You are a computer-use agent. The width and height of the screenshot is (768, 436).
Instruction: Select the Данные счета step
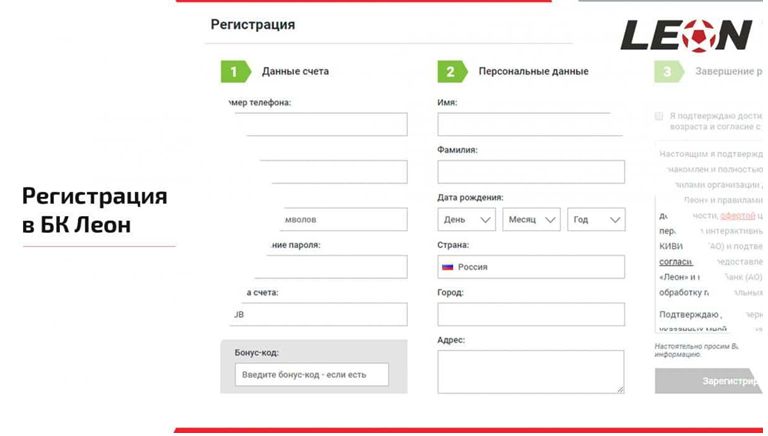click(295, 72)
